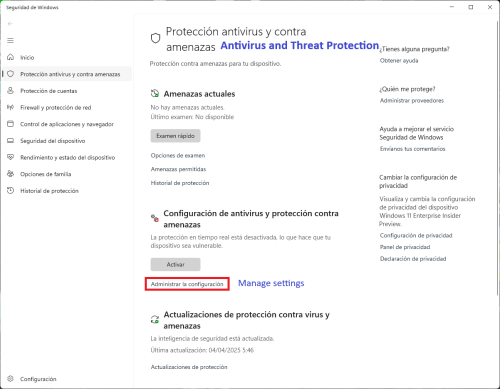Open Opciones de familia icon
This screenshot has height=389, width=500.
(11, 174)
